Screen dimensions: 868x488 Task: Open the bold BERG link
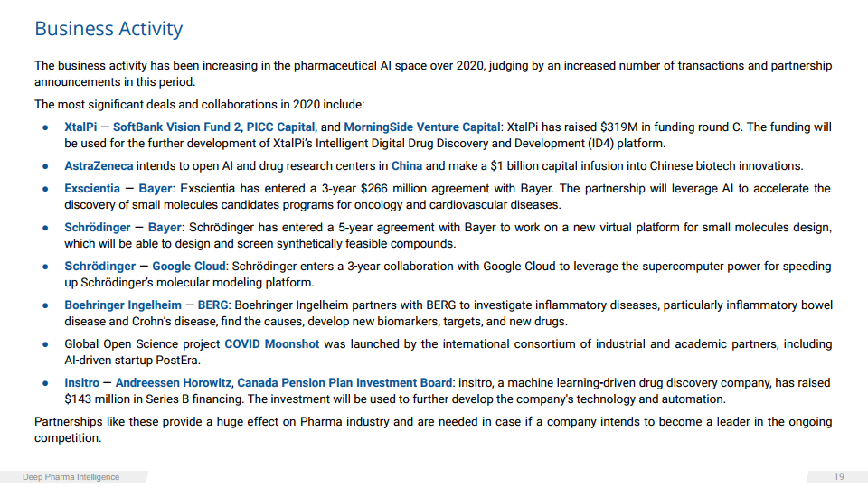click(x=212, y=305)
